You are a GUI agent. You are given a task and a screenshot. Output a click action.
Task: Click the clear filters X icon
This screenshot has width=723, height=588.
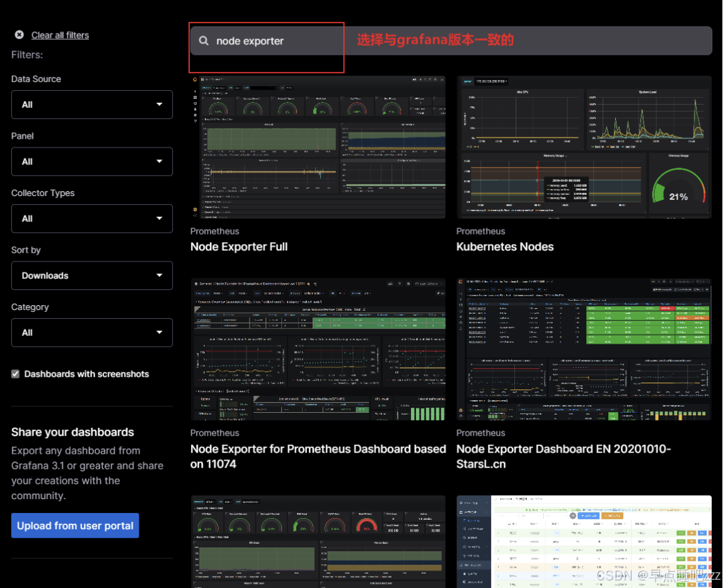(20, 35)
